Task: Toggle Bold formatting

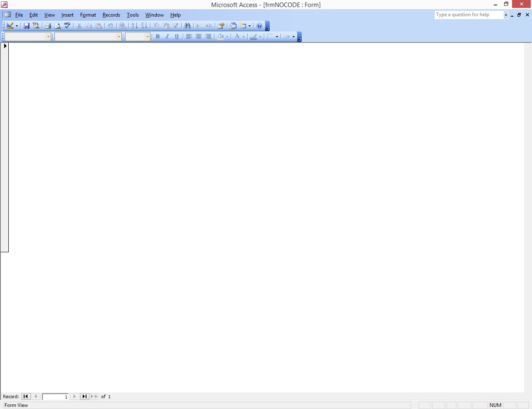Action: point(158,37)
